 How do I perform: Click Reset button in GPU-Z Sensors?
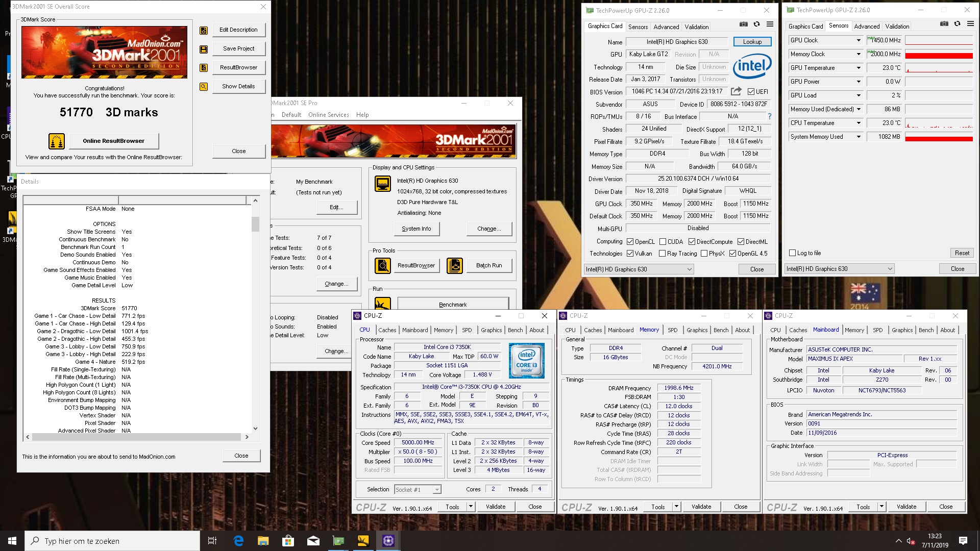[962, 253]
